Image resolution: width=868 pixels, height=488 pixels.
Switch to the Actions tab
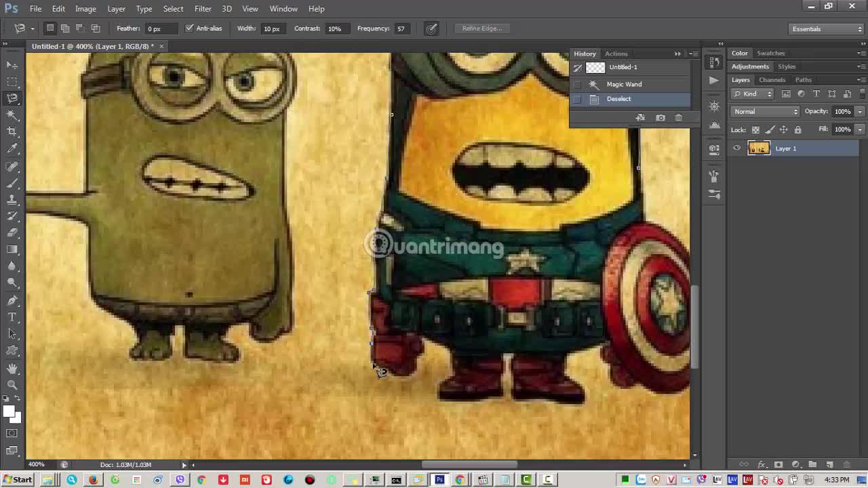616,54
